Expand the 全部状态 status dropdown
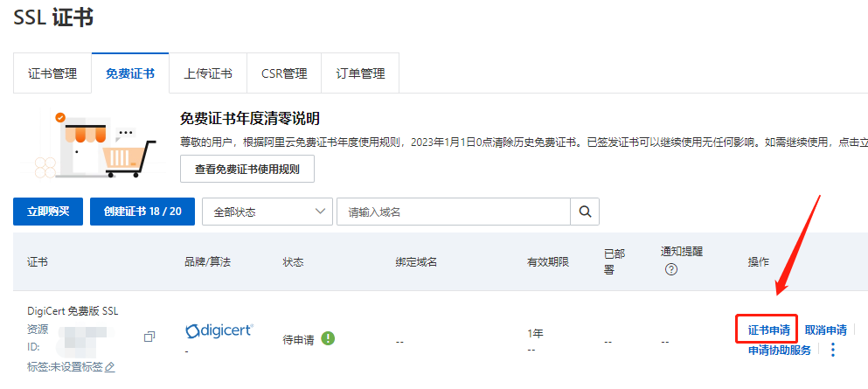The width and height of the screenshot is (868, 389). pyautogui.click(x=267, y=212)
